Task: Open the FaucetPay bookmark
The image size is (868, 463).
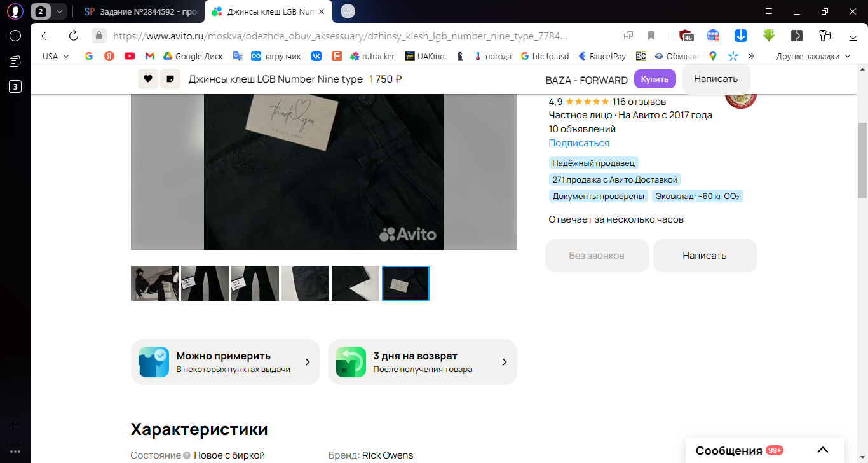Action: 602,56
